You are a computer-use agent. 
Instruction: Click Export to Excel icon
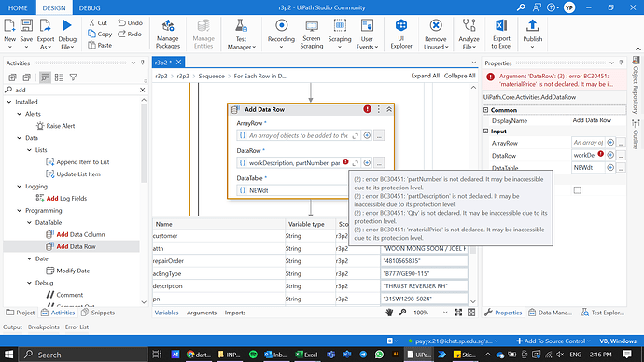501,34
